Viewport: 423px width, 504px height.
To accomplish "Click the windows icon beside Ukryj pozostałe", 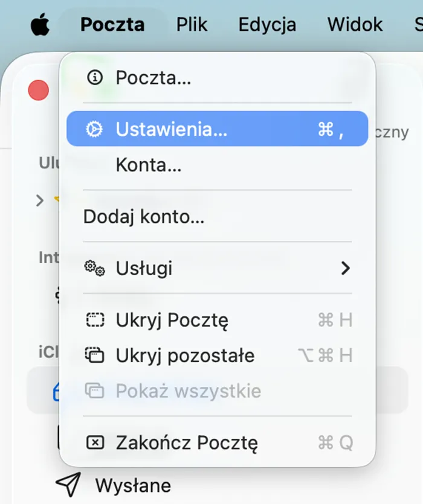I will point(95,356).
